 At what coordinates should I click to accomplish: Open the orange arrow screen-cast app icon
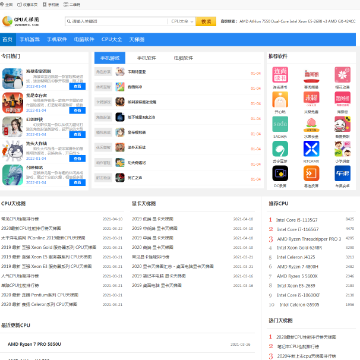pos(311,173)
